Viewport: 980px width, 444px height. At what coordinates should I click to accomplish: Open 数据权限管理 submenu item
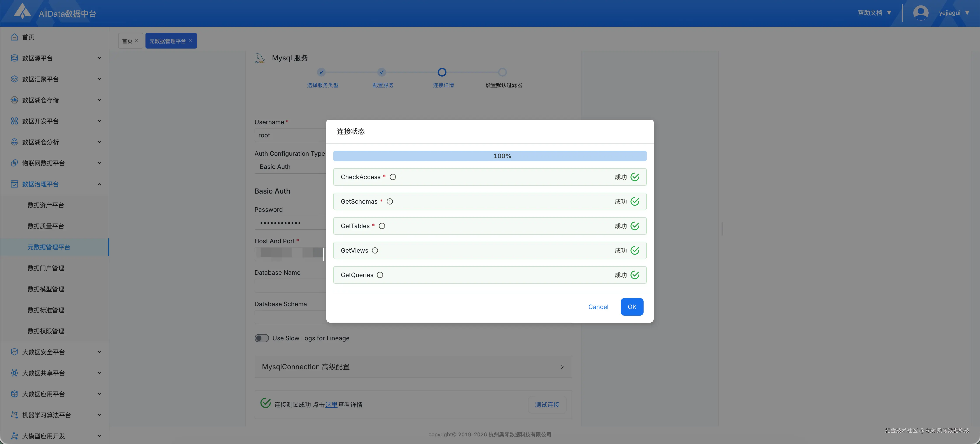(46, 331)
